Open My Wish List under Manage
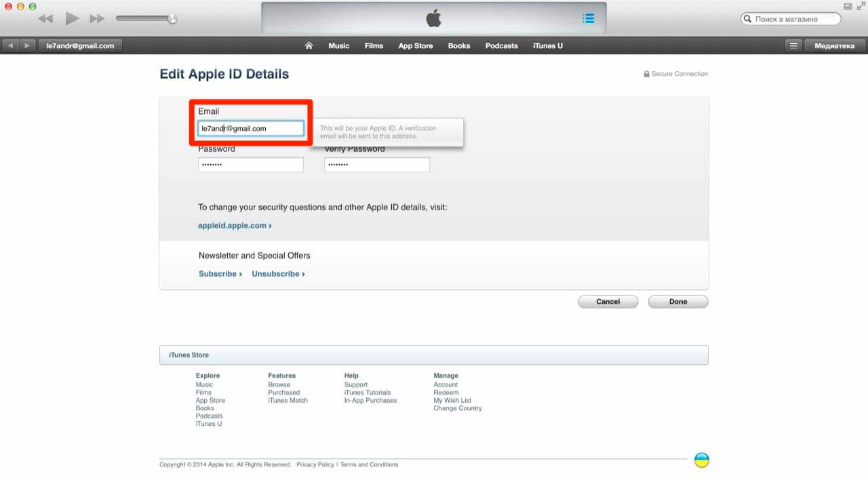This screenshot has width=868, height=478. [x=452, y=401]
